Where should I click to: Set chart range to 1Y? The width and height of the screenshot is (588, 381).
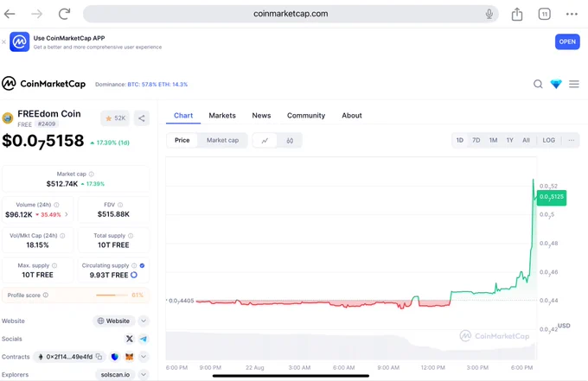[x=509, y=140]
